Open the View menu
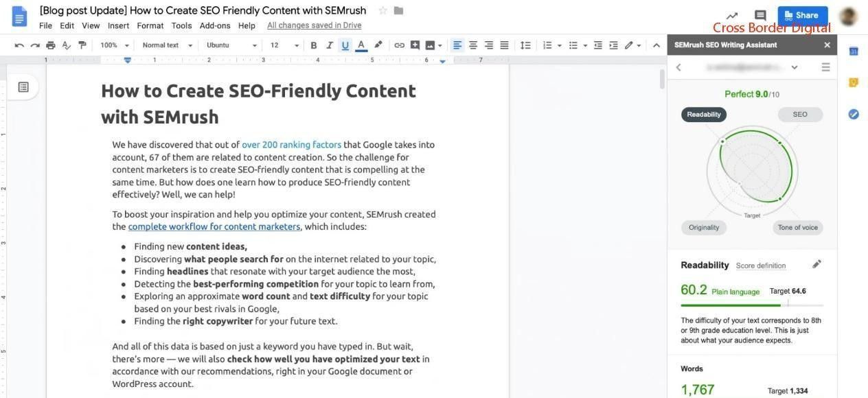 tap(91, 25)
